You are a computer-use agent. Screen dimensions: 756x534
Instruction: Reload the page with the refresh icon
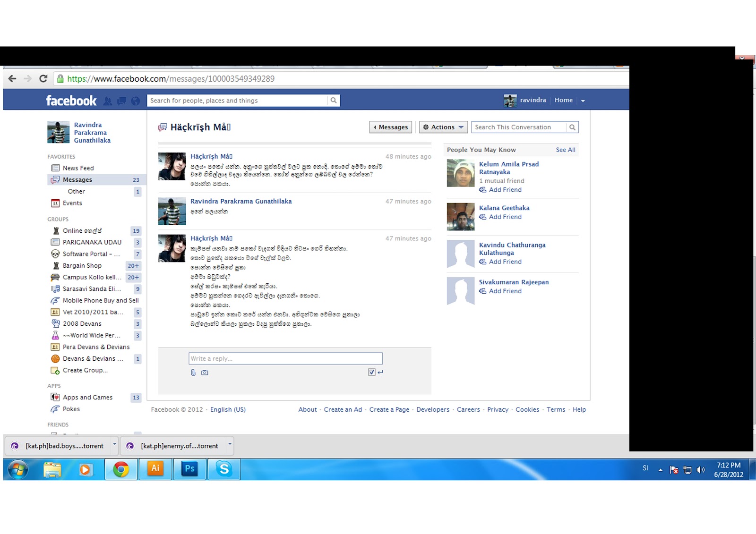coord(43,79)
